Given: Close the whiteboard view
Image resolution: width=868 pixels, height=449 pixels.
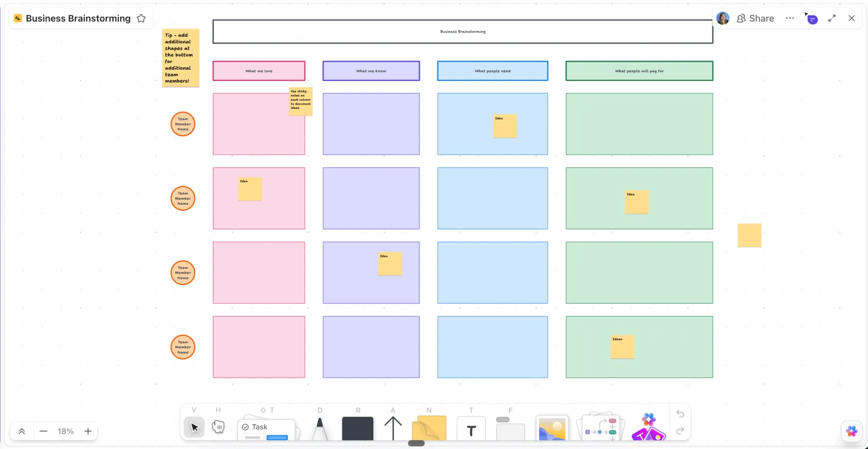Looking at the screenshot, I should pyautogui.click(x=852, y=19).
